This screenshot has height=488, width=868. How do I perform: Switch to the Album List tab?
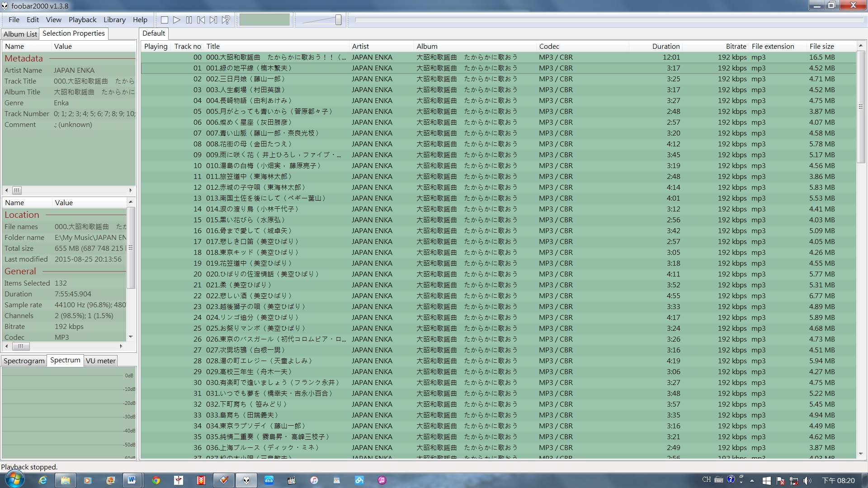coord(21,33)
